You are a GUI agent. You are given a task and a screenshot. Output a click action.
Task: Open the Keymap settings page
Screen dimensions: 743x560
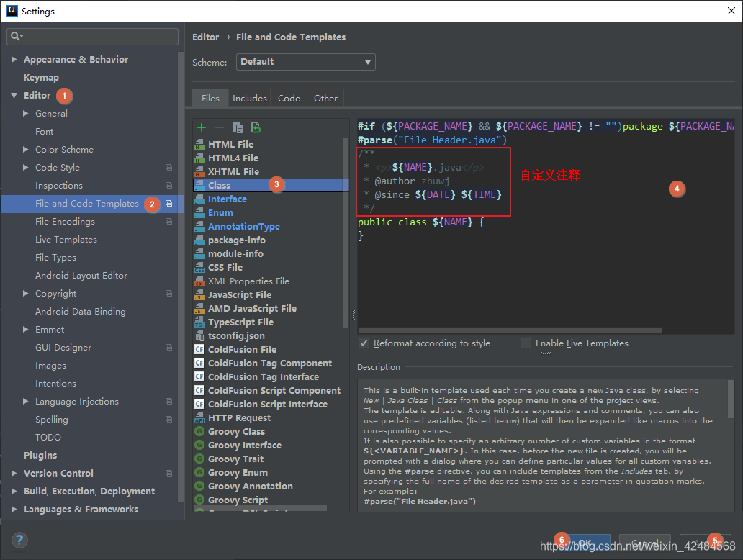42,77
